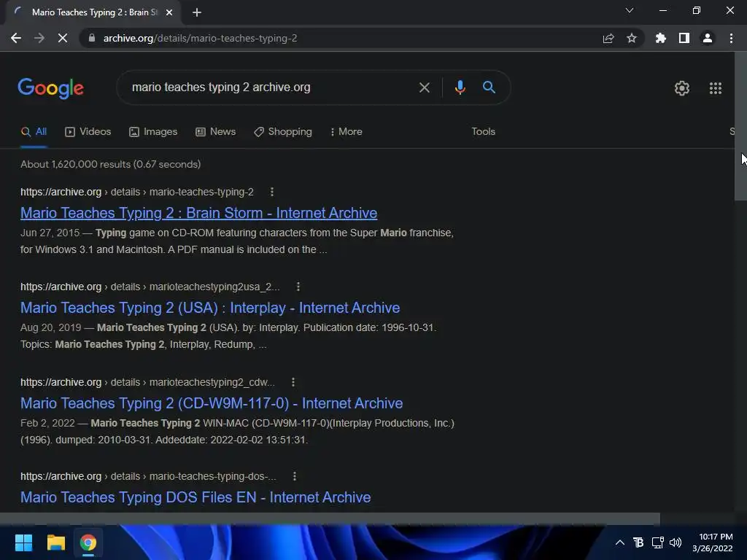Click the 'Aug 20, 2019' snippet text
Viewport: 747px width, 560px height.
click(x=51, y=327)
